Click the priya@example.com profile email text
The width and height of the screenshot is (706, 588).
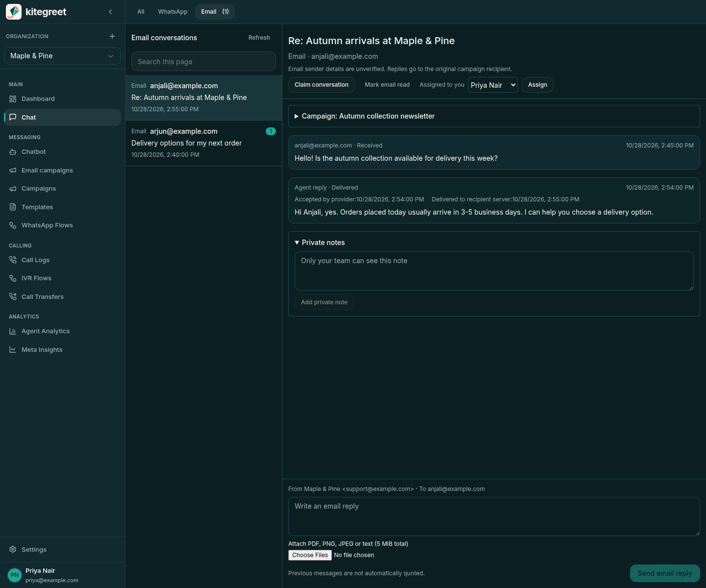(52, 580)
